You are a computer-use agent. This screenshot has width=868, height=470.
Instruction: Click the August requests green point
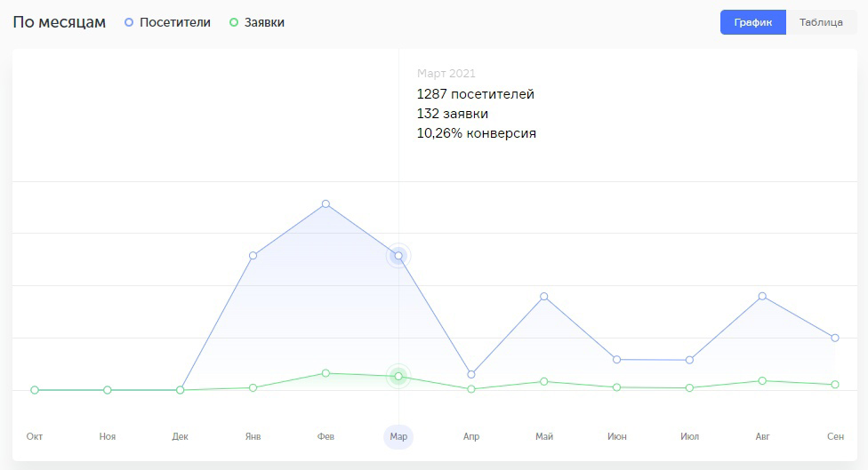pyautogui.click(x=762, y=380)
